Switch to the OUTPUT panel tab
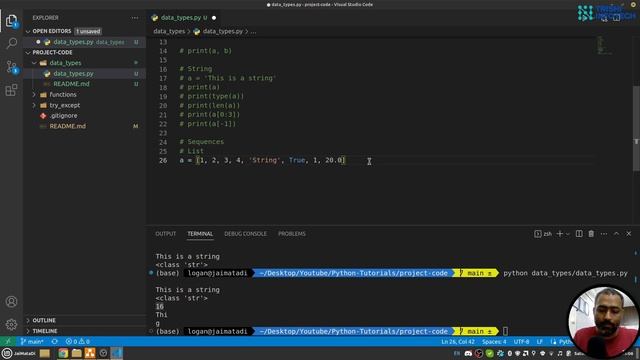Viewport: 640px width, 360px height. point(165,233)
